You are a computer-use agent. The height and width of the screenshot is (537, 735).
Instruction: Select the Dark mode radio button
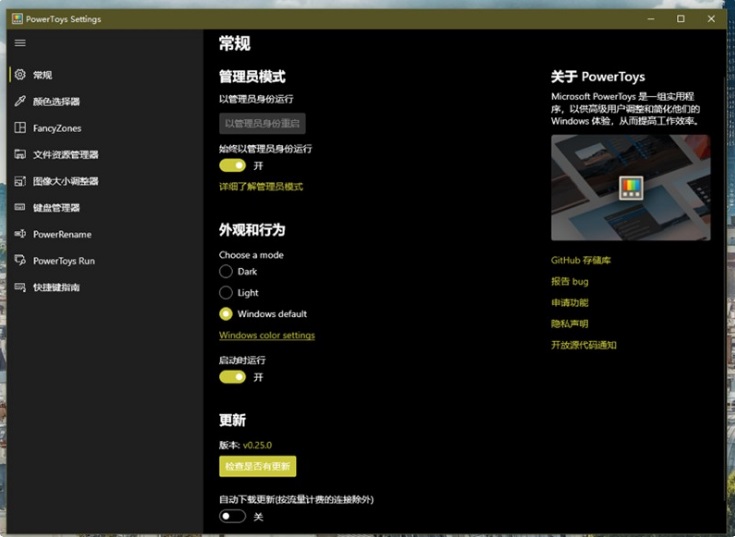click(x=226, y=271)
